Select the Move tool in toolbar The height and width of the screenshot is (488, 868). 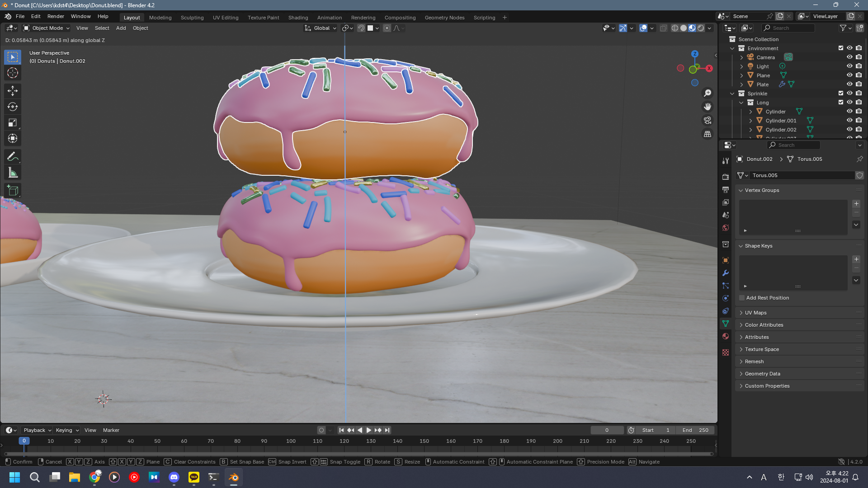click(x=13, y=91)
